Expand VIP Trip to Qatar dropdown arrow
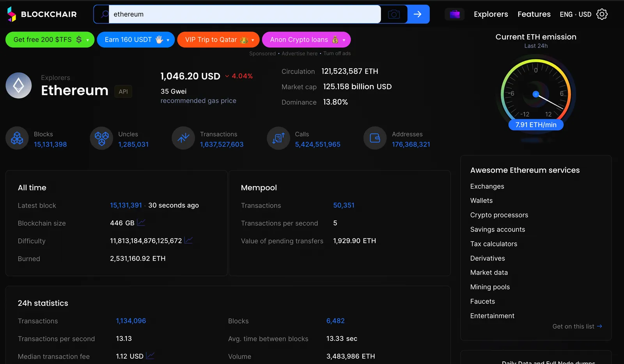624x364 pixels. 253,40
